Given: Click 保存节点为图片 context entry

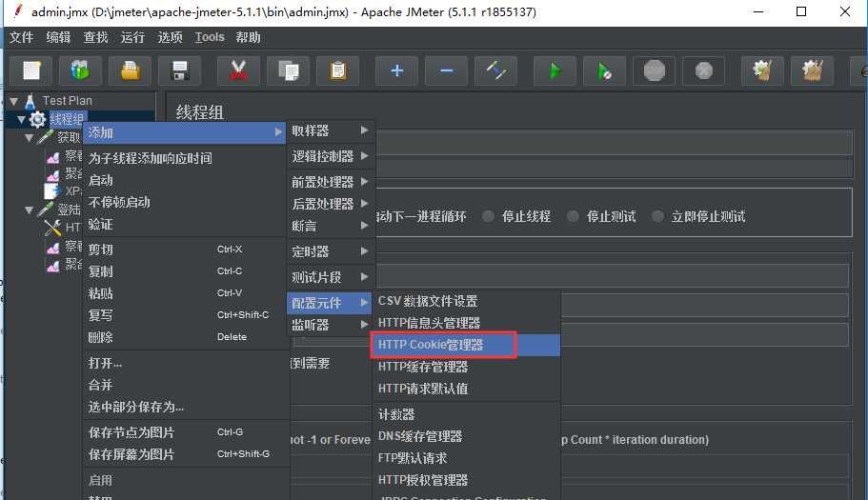Looking at the screenshot, I should tap(185, 432).
